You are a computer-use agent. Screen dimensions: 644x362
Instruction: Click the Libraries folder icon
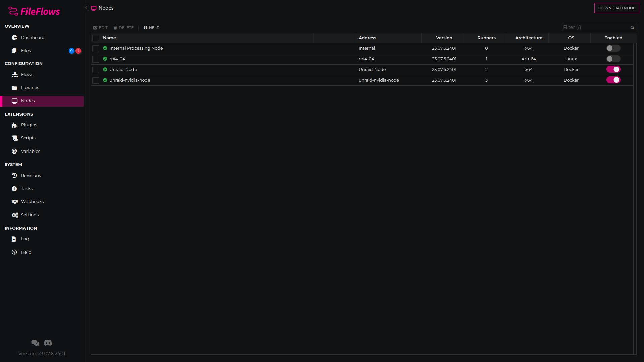coord(14,88)
